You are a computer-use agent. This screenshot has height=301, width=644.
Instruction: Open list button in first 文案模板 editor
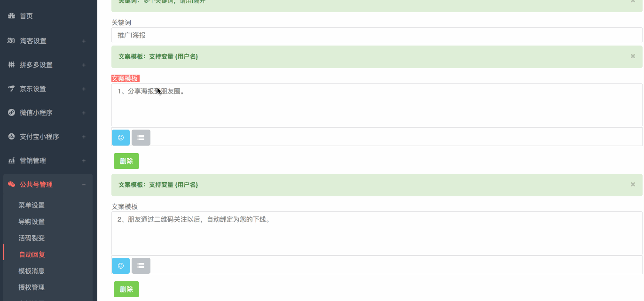point(141,138)
